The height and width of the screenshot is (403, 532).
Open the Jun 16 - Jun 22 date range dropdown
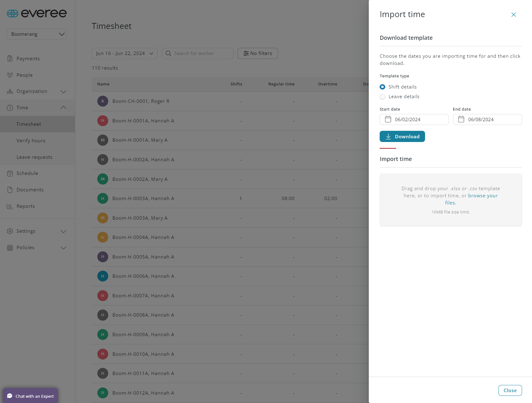(124, 53)
